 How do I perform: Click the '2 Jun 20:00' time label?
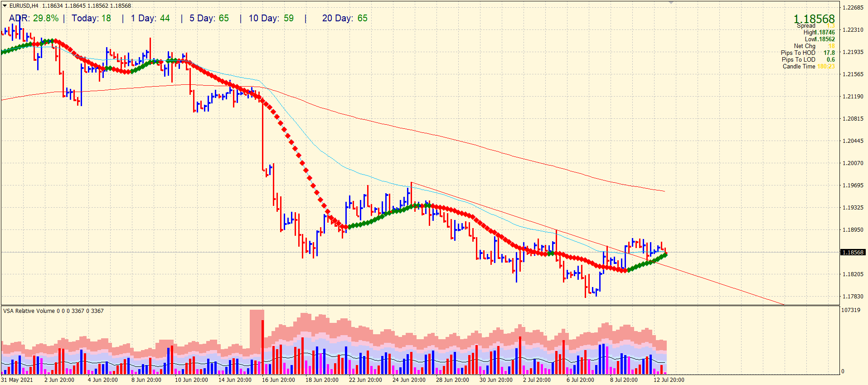(x=59, y=380)
